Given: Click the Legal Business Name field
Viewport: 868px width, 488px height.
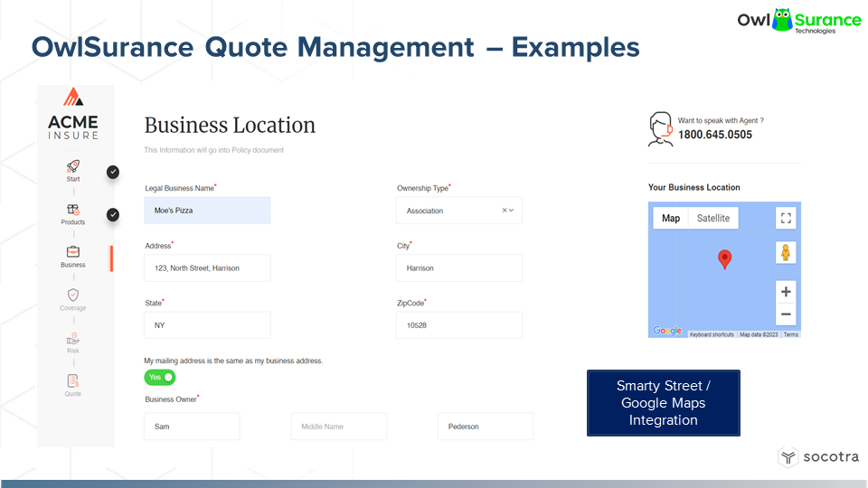Looking at the screenshot, I should (207, 211).
